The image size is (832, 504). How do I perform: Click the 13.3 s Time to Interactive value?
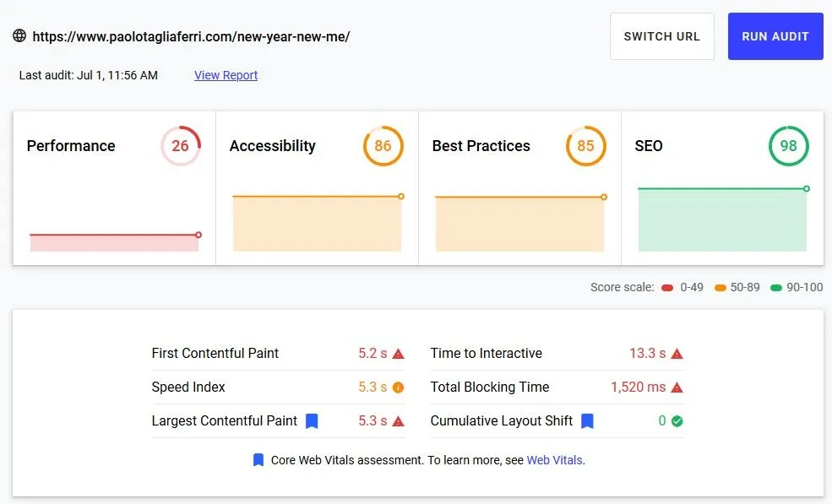647,354
